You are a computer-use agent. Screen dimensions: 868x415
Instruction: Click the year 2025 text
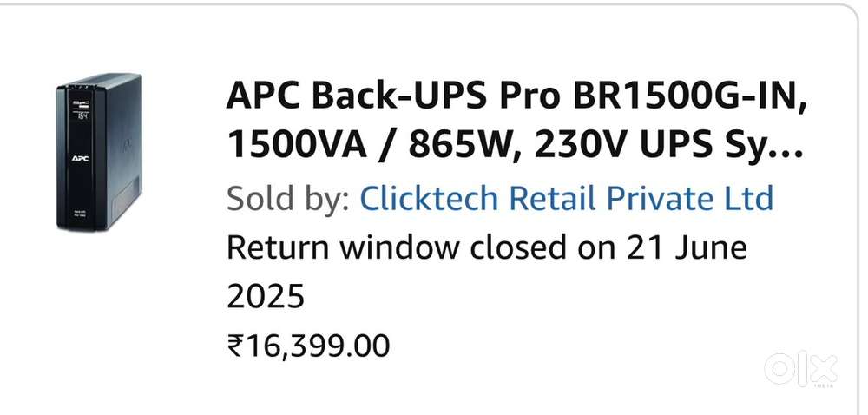click(x=266, y=298)
